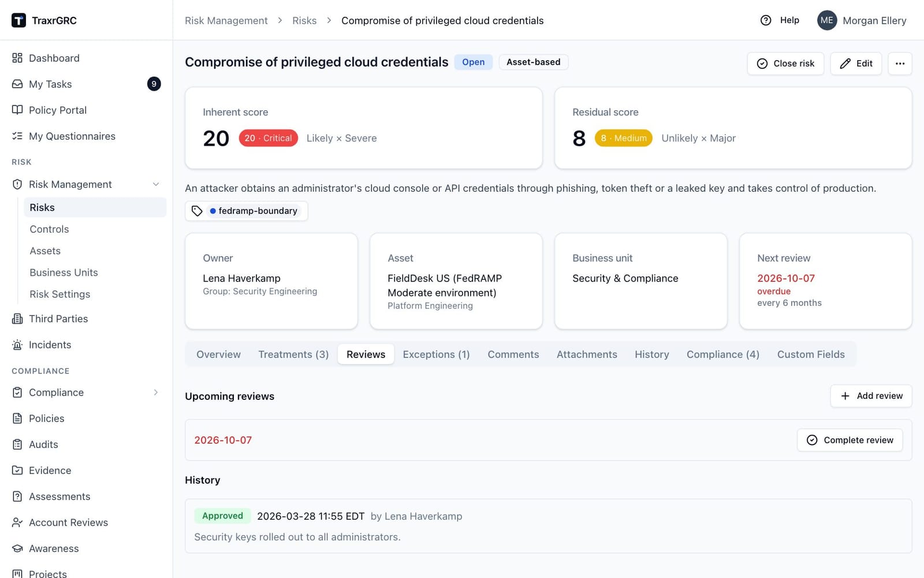924x578 pixels.
Task: Click the My Tasks inbox icon
Action: [17, 84]
